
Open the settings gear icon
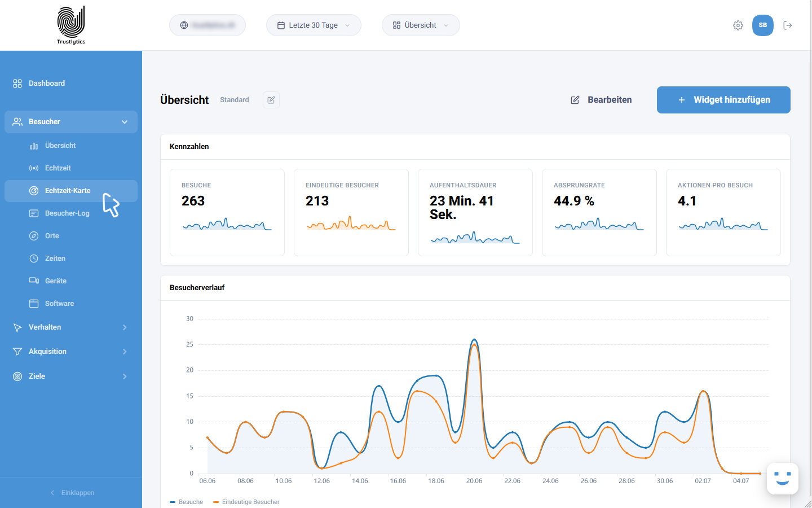(738, 25)
